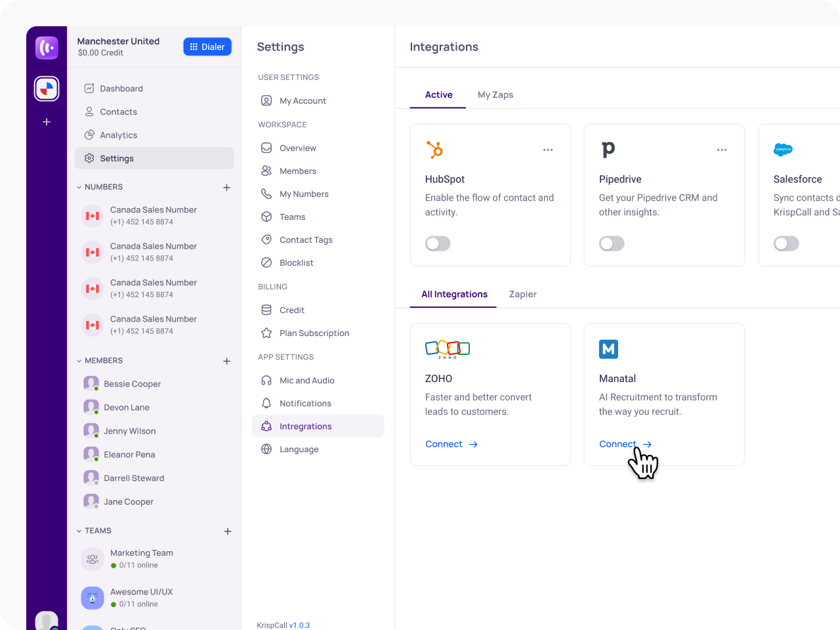Click the $0.00 Credit balance

click(100, 53)
